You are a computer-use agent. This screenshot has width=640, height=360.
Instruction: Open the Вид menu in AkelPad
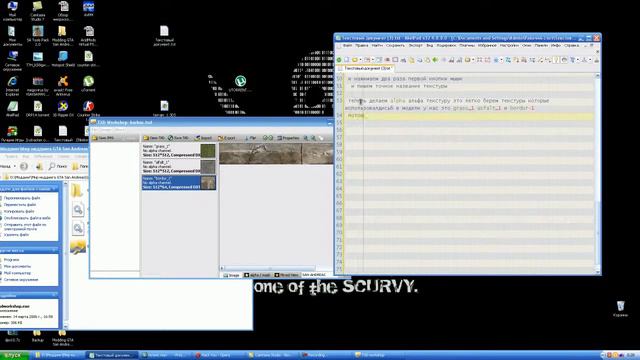tap(429, 46)
